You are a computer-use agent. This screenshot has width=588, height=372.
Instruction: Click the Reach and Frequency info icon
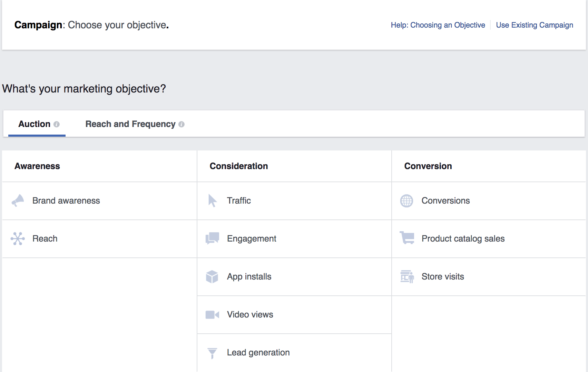click(x=182, y=124)
